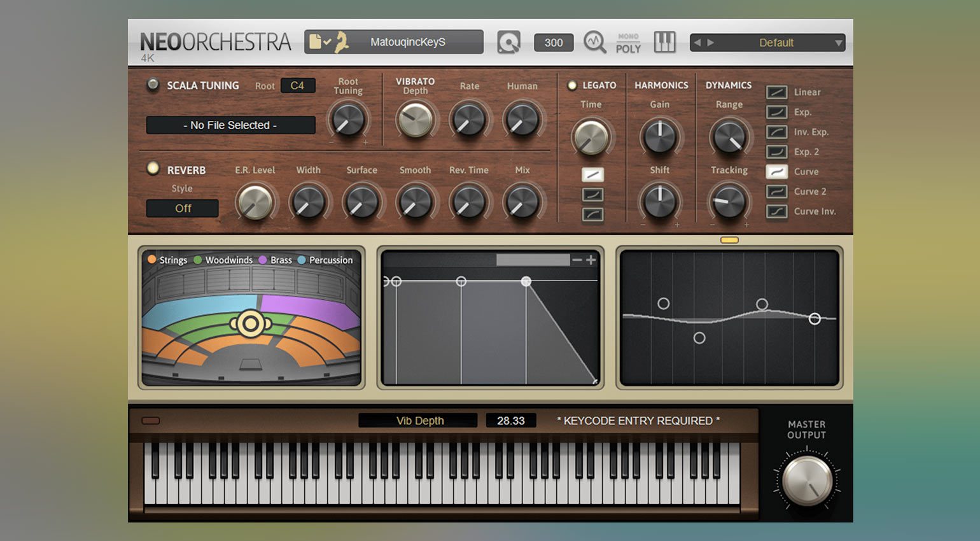Viewport: 980px width, 541px height.
Task: Toggle the Scala Tuning power button
Action: [153, 85]
